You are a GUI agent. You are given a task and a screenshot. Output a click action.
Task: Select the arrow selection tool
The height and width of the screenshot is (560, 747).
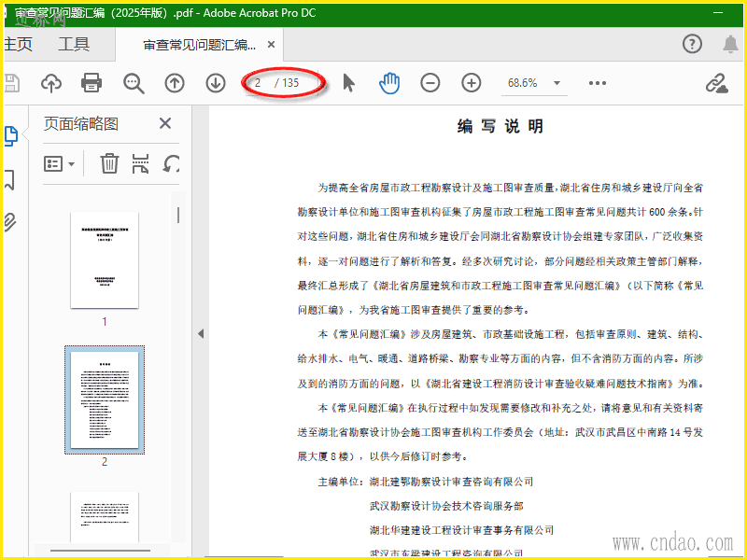point(348,83)
